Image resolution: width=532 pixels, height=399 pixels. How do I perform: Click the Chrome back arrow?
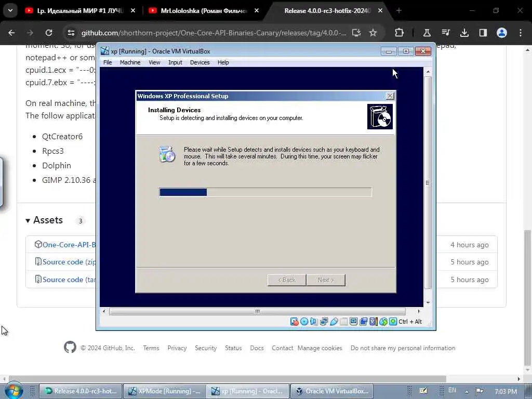point(11,33)
